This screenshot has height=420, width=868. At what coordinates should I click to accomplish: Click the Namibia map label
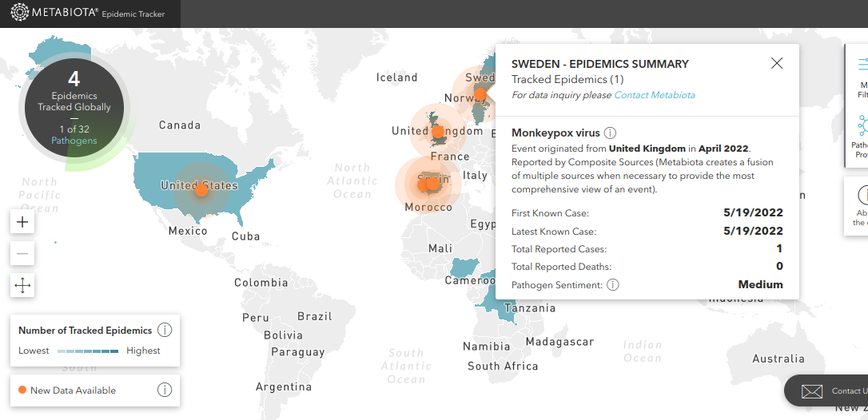point(487,347)
